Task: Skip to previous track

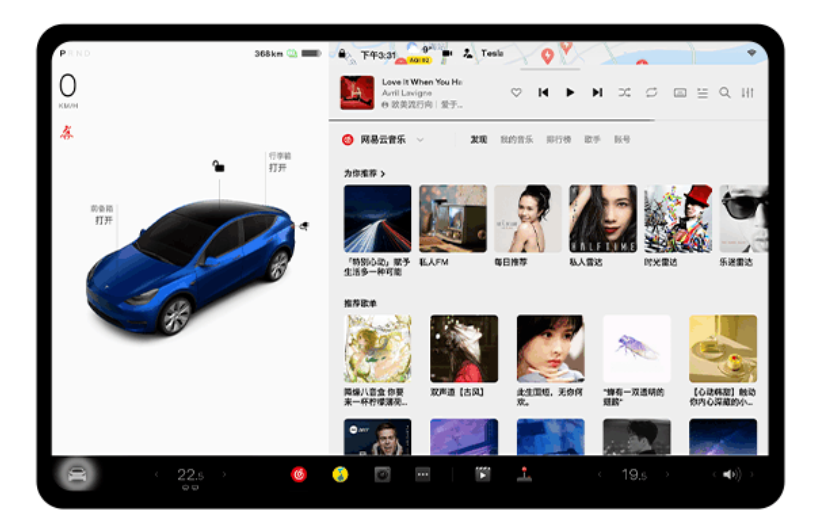Action: [x=543, y=92]
